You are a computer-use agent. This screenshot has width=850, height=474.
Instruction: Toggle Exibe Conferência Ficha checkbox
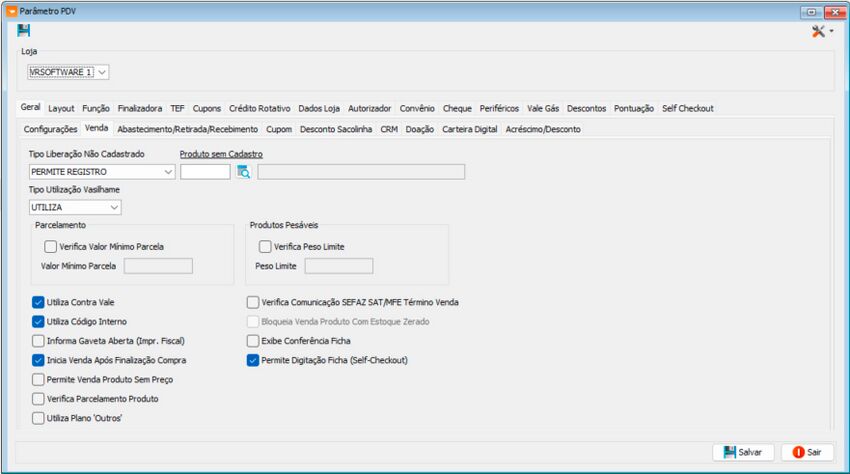pos(253,341)
